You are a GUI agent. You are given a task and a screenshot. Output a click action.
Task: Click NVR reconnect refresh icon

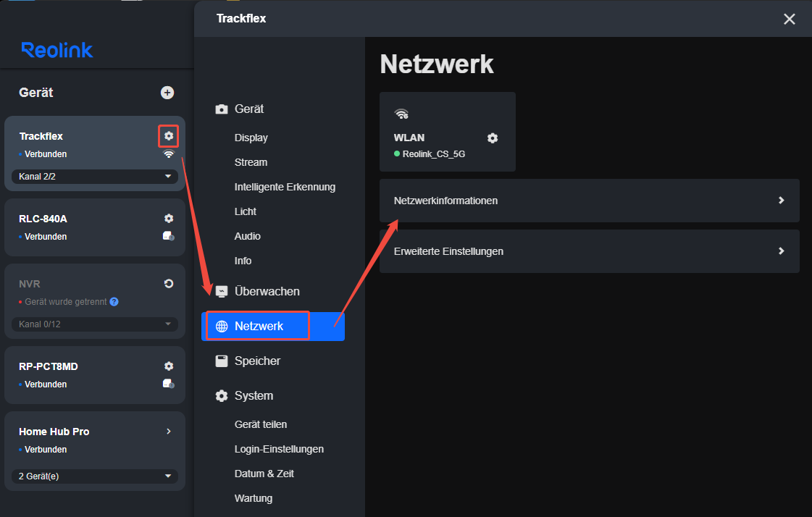click(169, 284)
